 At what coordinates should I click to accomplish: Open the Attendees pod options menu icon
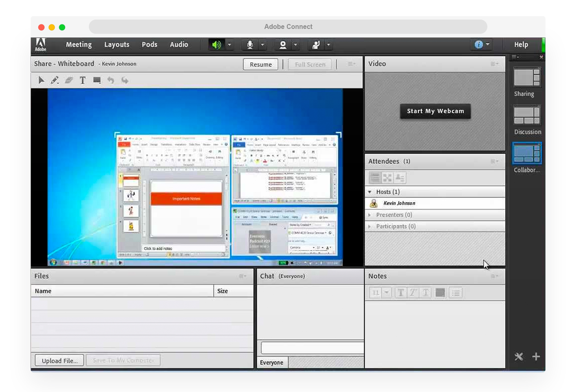point(494,162)
